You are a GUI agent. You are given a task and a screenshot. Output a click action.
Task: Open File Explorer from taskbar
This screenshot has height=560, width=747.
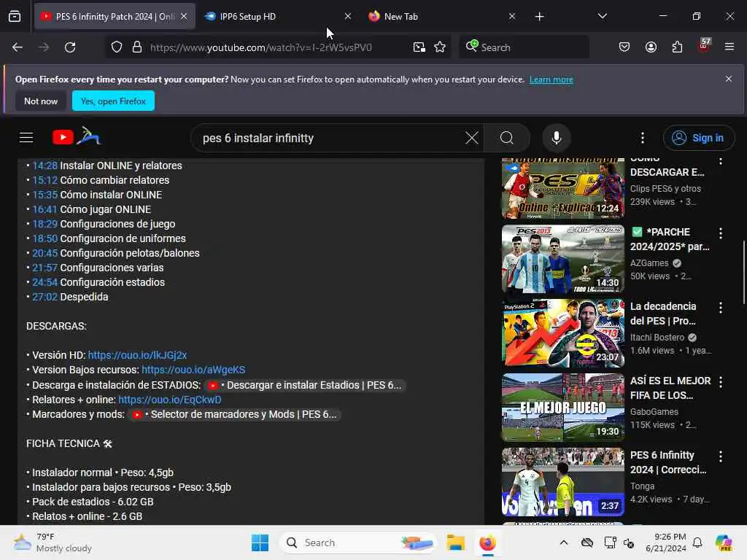pos(455,542)
